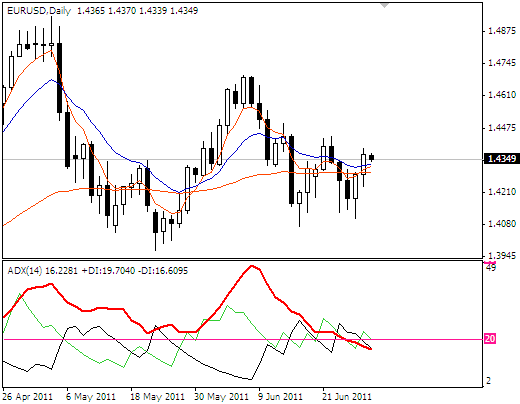This screenshot has width=520, height=404.
Task: Click the chart shift triangle marker
Action: pos(385,5)
